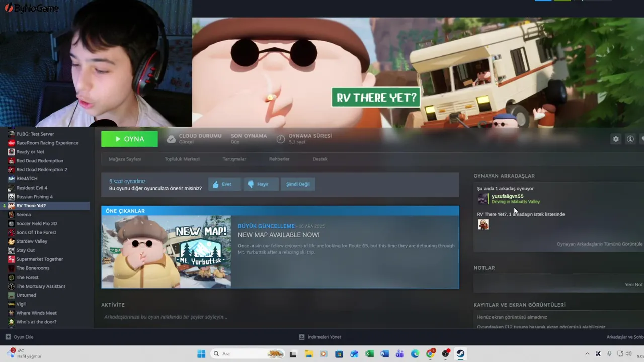Select Who's at the door? in library
Viewport: 644px width, 362px height.
[36, 322]
